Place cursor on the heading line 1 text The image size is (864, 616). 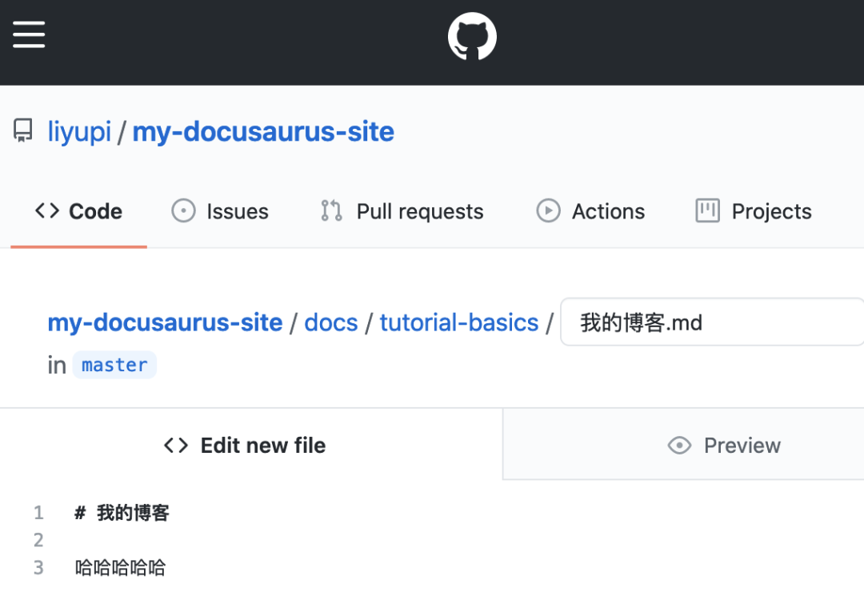133,513
